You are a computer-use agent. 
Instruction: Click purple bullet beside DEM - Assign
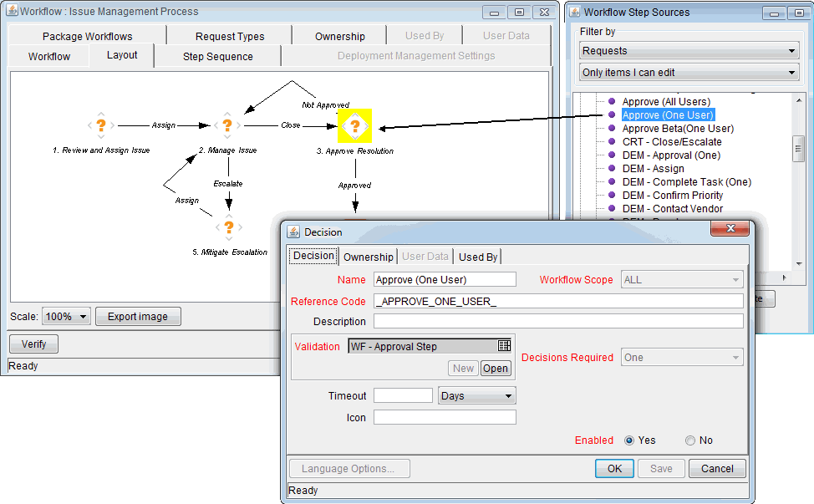pos(612,169)
